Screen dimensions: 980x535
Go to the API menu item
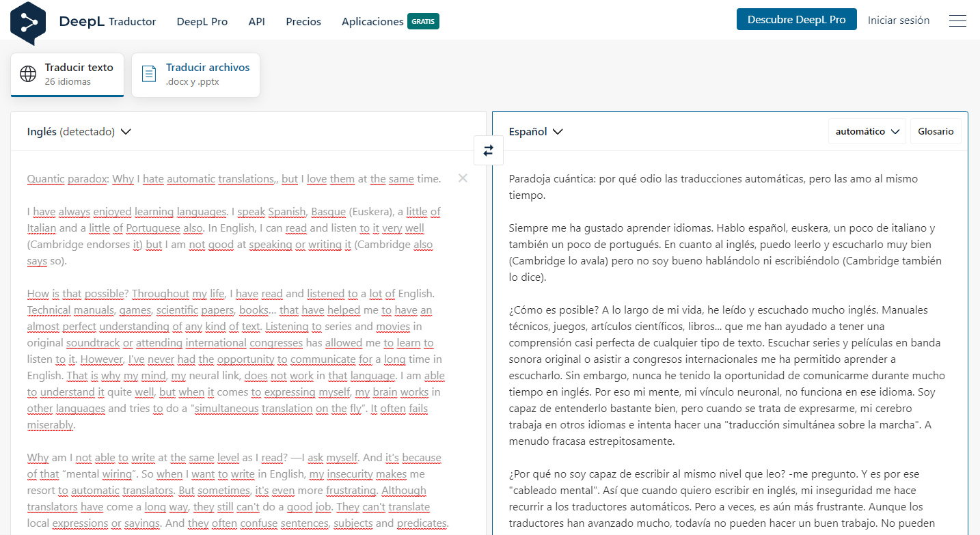(257, 21)
